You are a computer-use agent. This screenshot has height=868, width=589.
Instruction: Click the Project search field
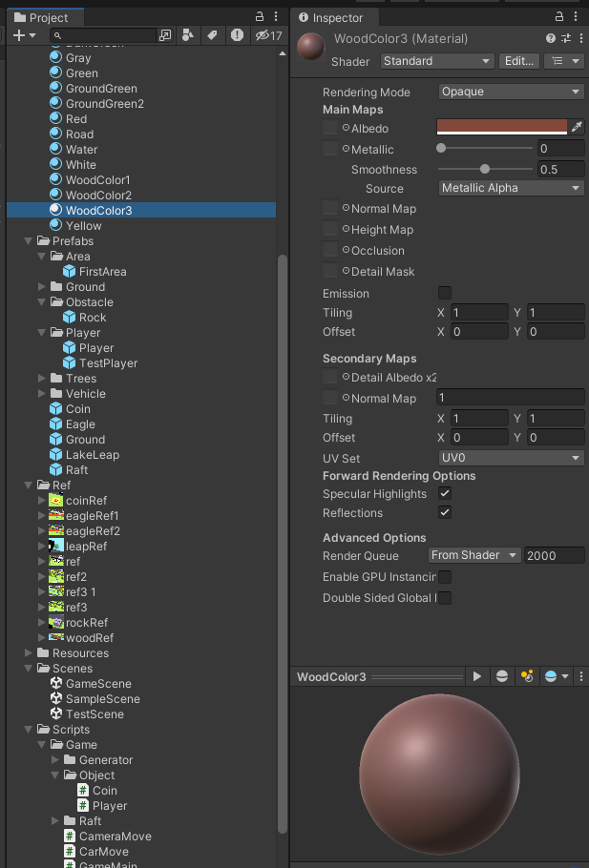tap(103, 35)
